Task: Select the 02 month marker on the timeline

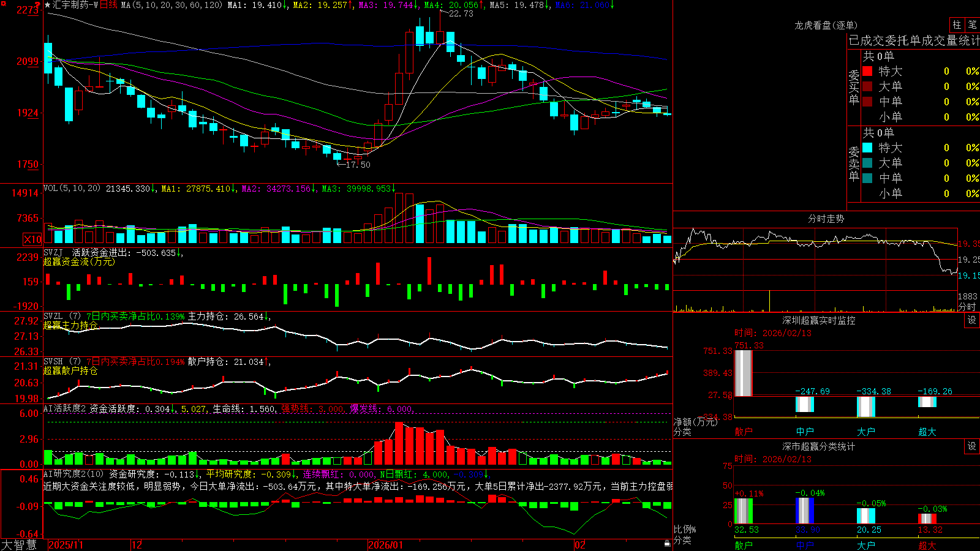Action: pyautogui.click(x=580, y=545)
